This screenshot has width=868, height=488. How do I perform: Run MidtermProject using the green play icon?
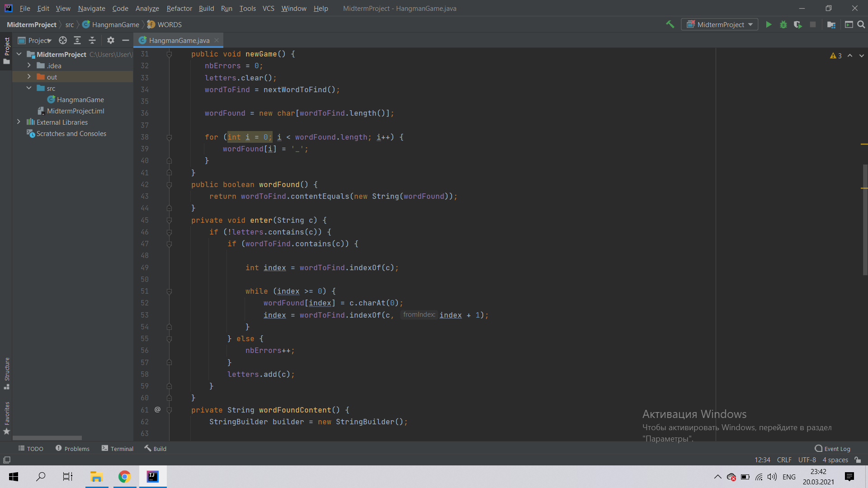[769, 24]
